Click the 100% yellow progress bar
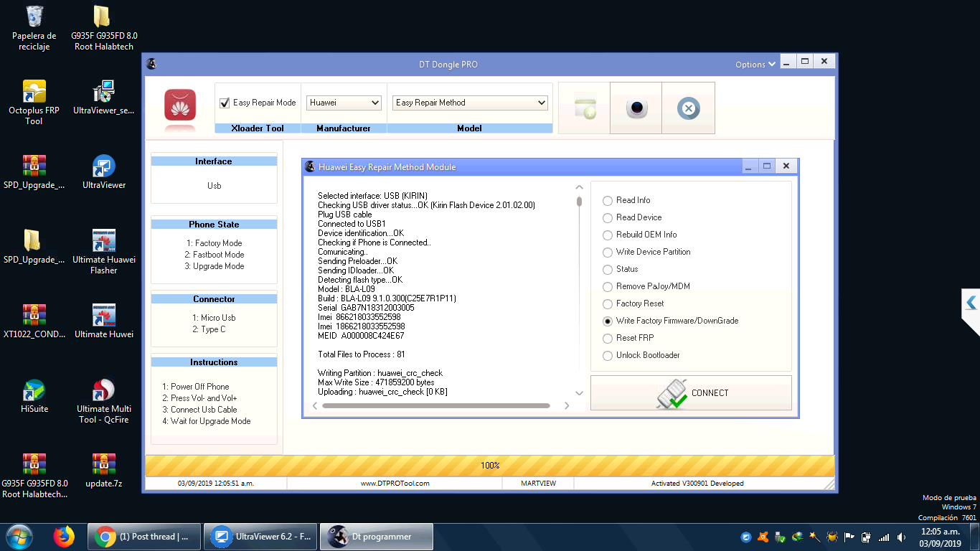980x551 pixels. pyautogui.click(x=490, y=466)
